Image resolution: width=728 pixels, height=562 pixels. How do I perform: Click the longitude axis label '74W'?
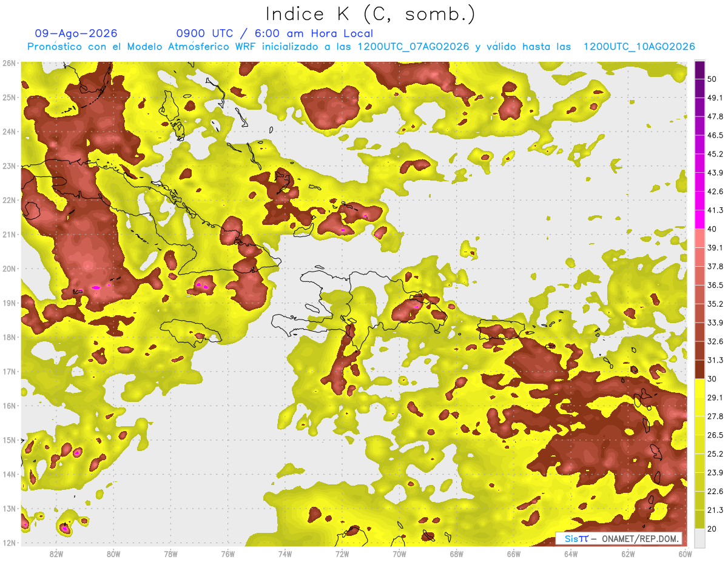(285, 554)
